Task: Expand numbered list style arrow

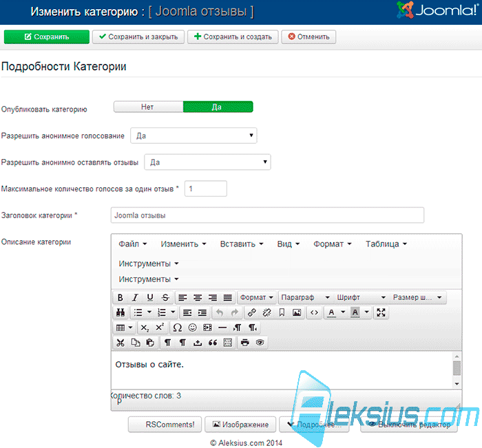Action: click(x=173, y=312)
